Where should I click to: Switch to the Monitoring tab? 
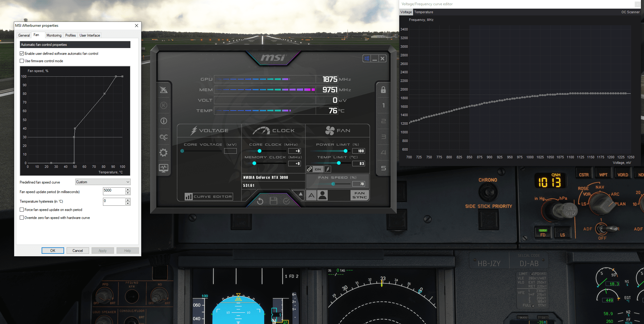pos(54,35)
